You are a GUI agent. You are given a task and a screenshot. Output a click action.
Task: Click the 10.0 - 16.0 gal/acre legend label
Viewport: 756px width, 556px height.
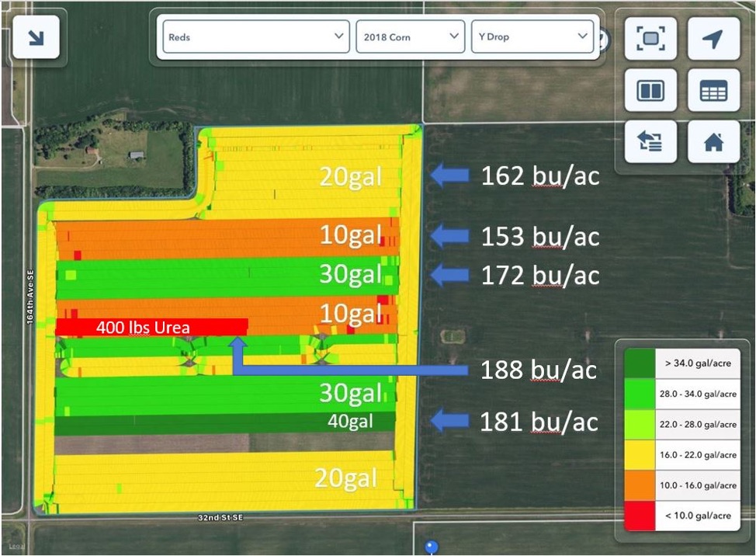(x=698, y=485)
